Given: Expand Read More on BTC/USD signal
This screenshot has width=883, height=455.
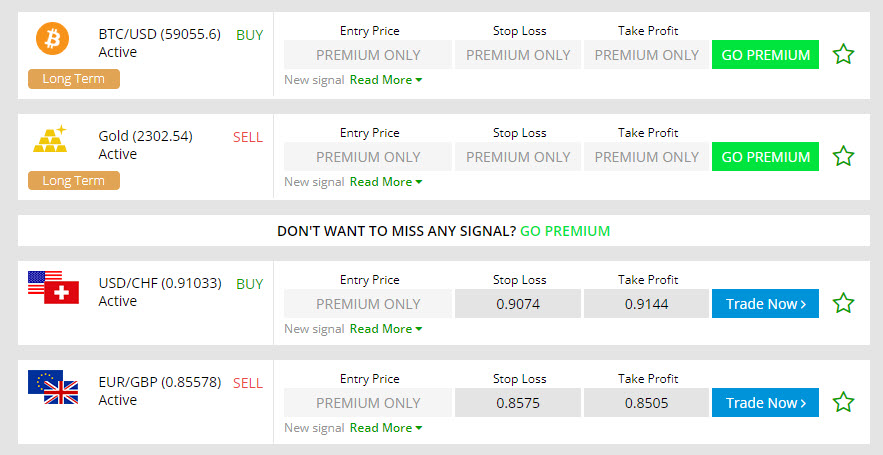Looking at the screenshot, I should point(385,80).
